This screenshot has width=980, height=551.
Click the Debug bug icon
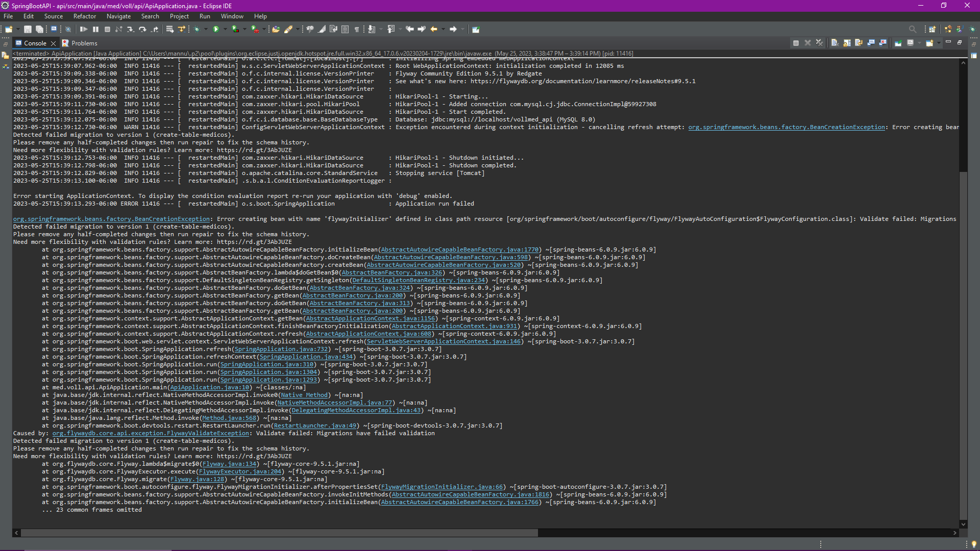point(197,29)
